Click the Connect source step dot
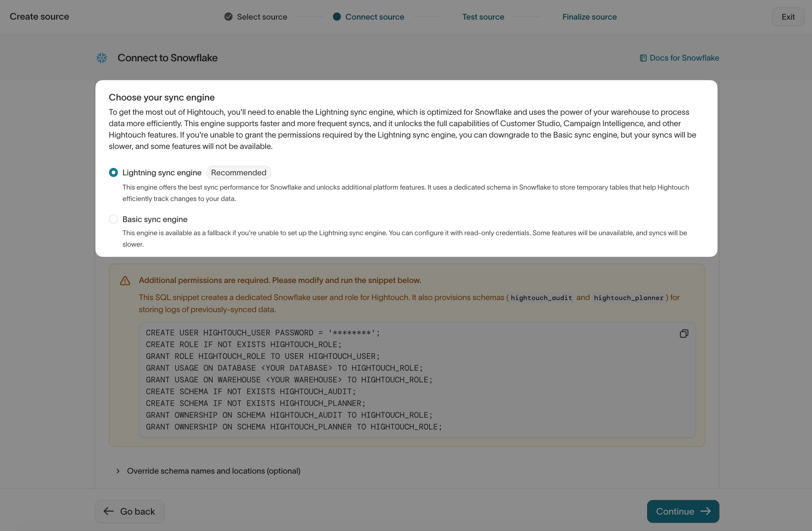The image size is (812, 531). pyautogui.click(x=337, y=17)
